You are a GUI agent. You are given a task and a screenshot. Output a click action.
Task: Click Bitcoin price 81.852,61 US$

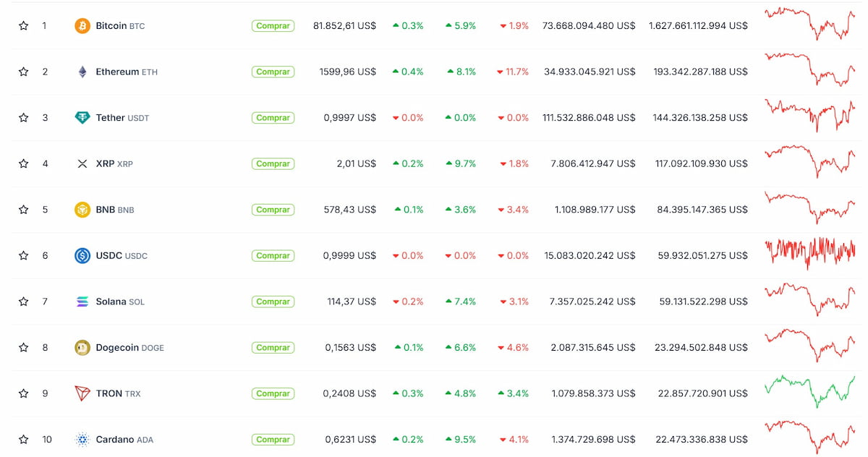click(344, 26)
